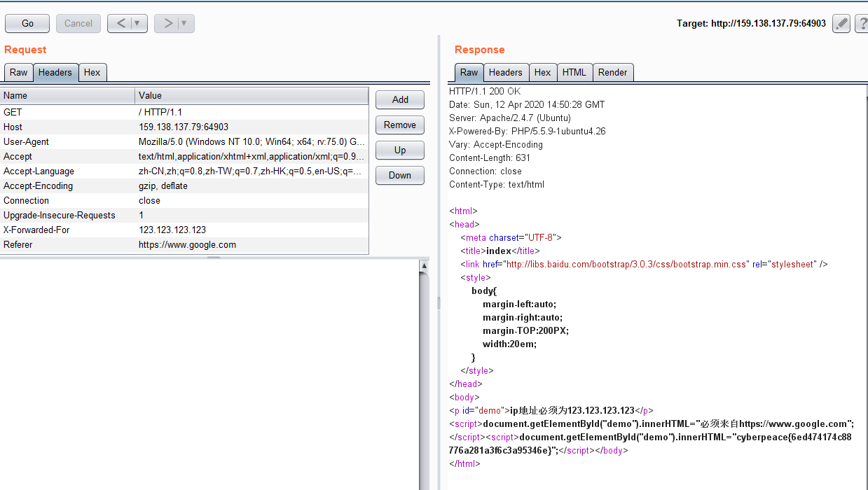Screen dimensions: 868x490
Task: Go back to previous request arrow
Action: 120,23
